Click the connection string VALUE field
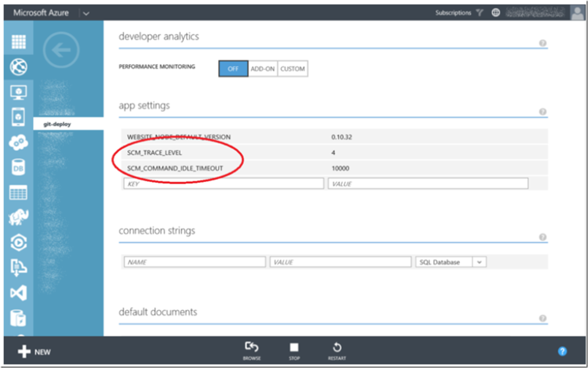The width and height of the screenshot is (588, 368). (x=340, y=262)
